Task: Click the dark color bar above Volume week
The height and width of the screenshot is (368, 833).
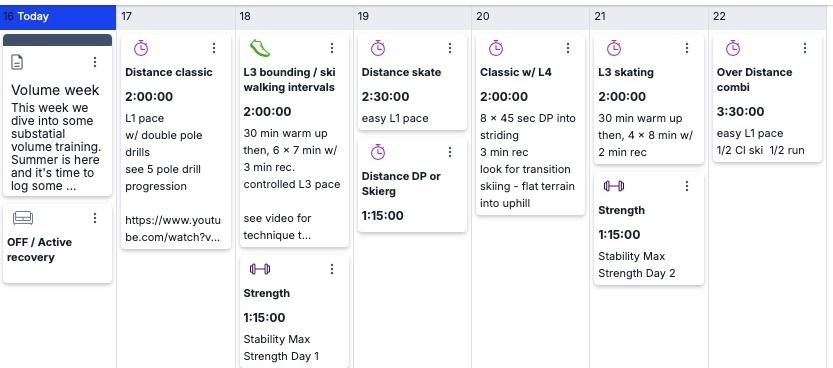Action: click(x=57, y=40)
